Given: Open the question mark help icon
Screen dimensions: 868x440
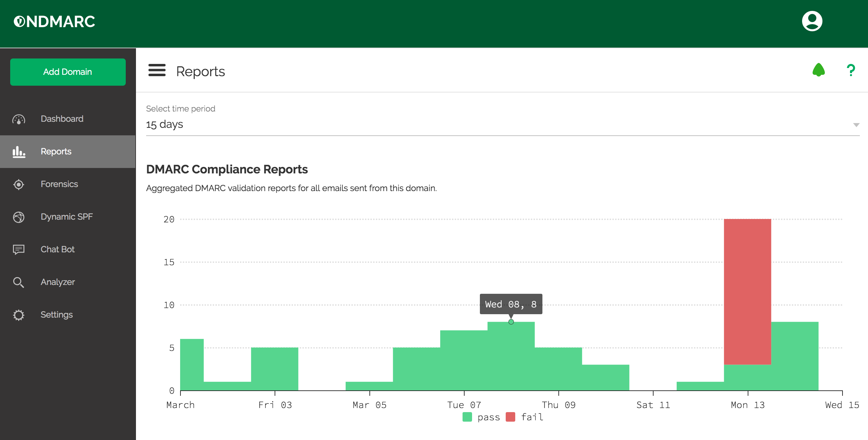Looking at the screenshot, I should (851, 70).
